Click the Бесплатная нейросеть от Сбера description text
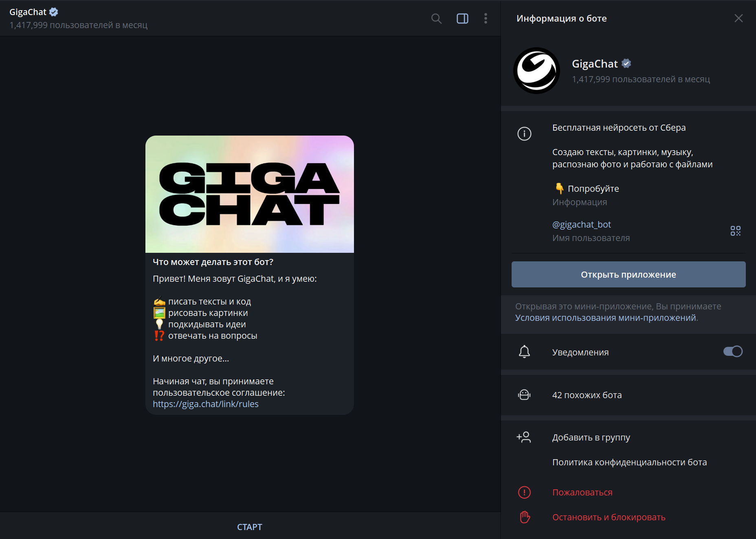The width and height of the screenshot is (756, 539). point(619,128)
